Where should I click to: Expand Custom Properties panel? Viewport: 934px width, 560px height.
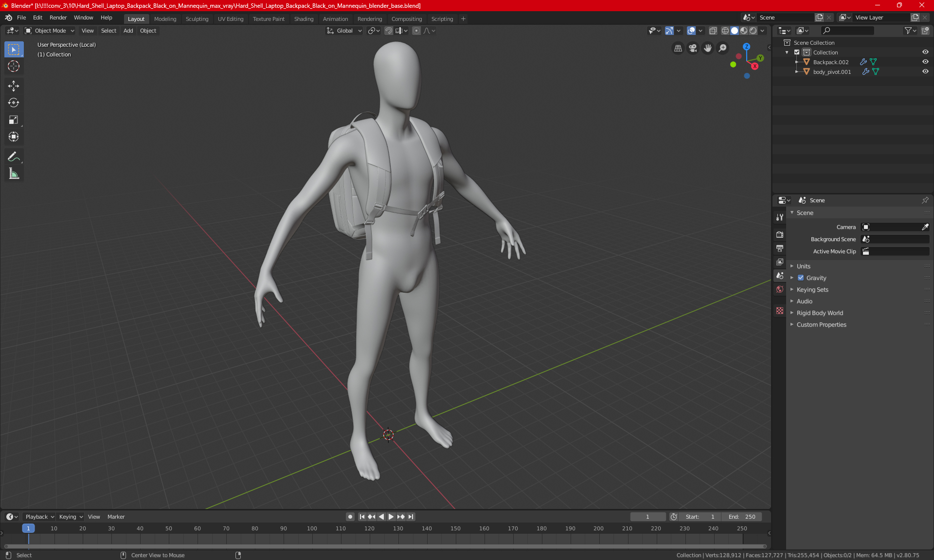click(x=821, y=324)
